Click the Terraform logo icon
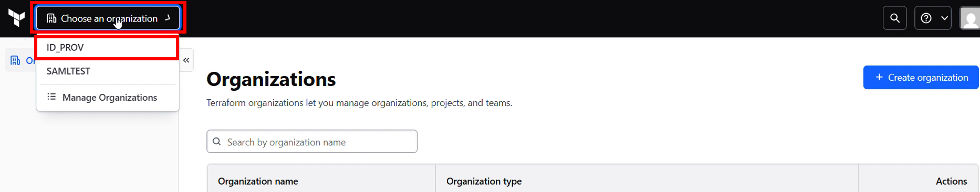Image resolution: width=980 pixels, height=192 pixels. click(17, 18)
